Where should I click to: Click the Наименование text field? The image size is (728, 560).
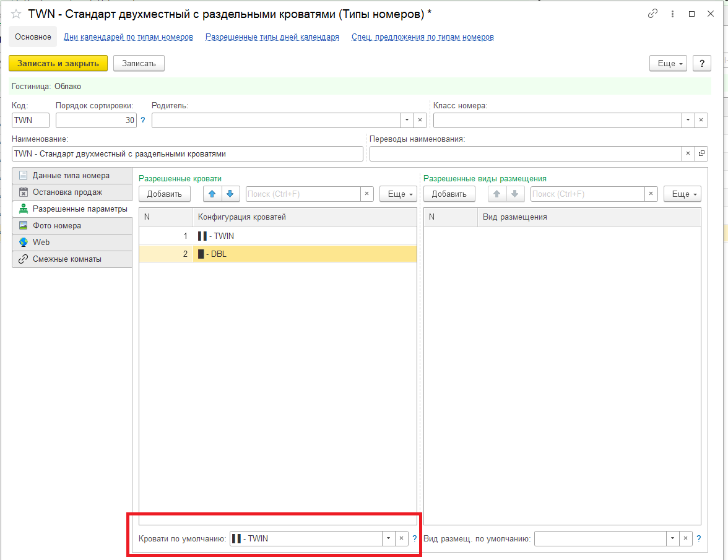coord(187,153)
